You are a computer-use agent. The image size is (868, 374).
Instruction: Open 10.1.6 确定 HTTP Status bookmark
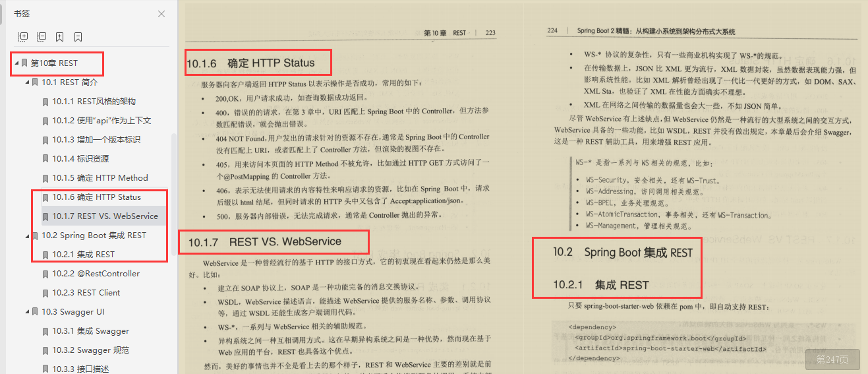coord(96,197)
